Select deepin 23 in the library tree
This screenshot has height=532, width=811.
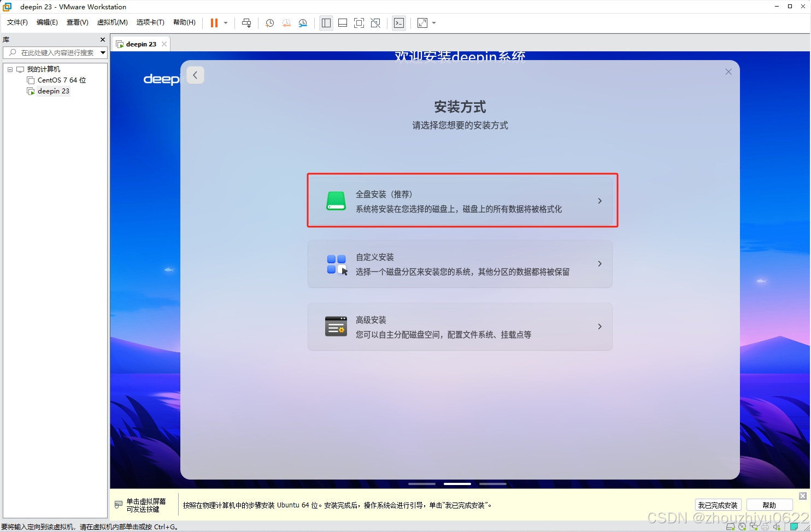tap(54, 91)
